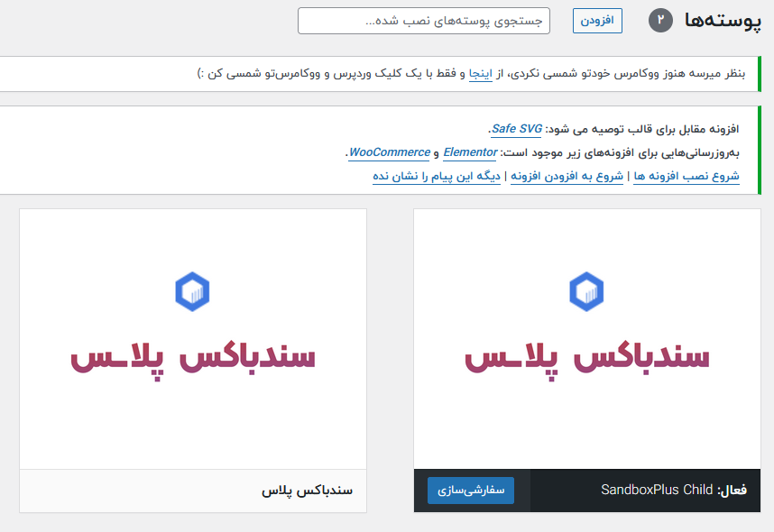Open the Elementor update link

[470, 152]
